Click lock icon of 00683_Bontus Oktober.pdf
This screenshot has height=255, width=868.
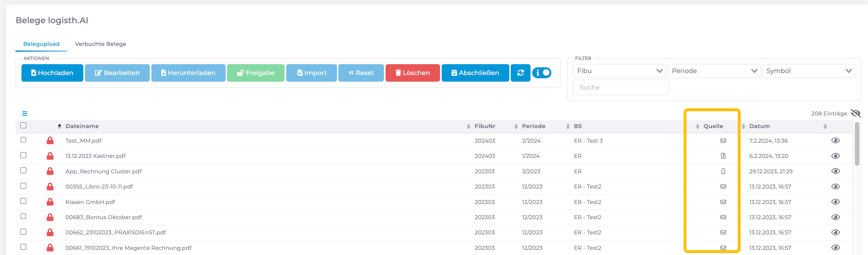[x=50, y=217]
